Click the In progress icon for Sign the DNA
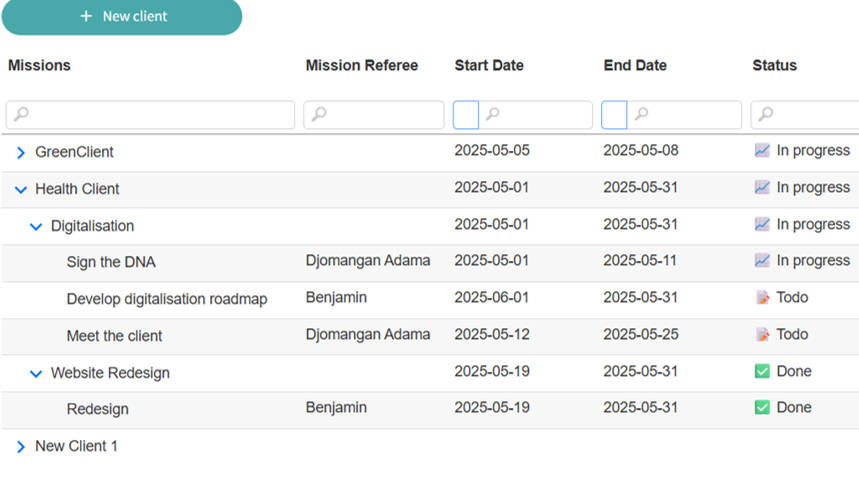859x484 pixels. (x=762, y=261)
